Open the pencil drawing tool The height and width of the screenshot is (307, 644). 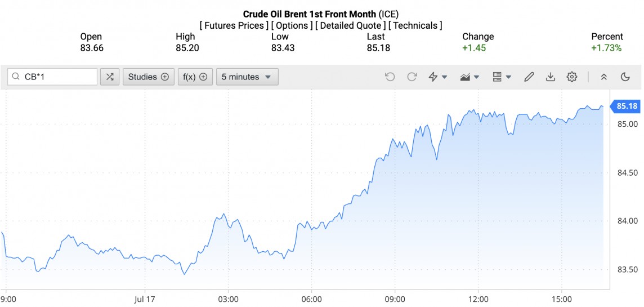pyautogui.click(x=529, y=77)
